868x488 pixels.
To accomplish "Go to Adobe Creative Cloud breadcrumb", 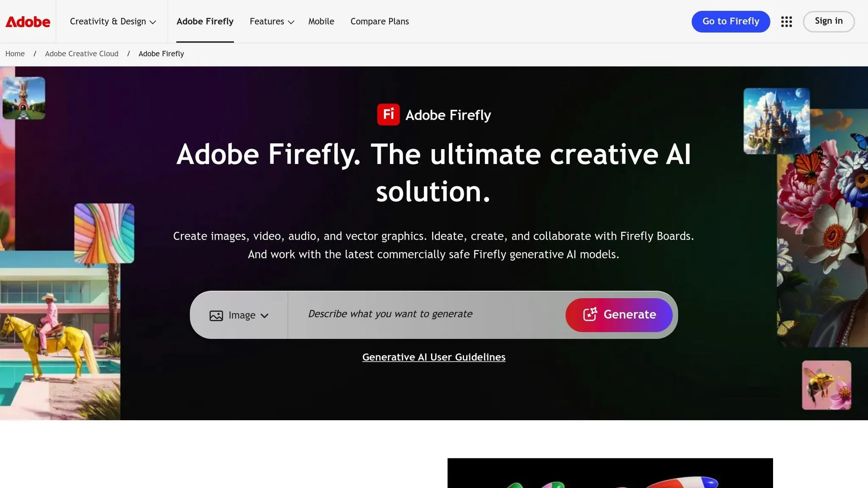I will (81, 54).
